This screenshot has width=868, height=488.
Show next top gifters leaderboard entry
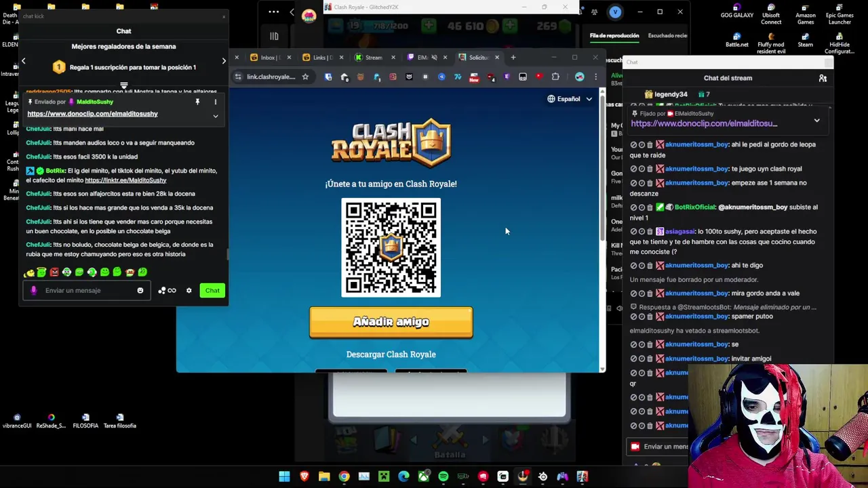(x=224, y=61)
